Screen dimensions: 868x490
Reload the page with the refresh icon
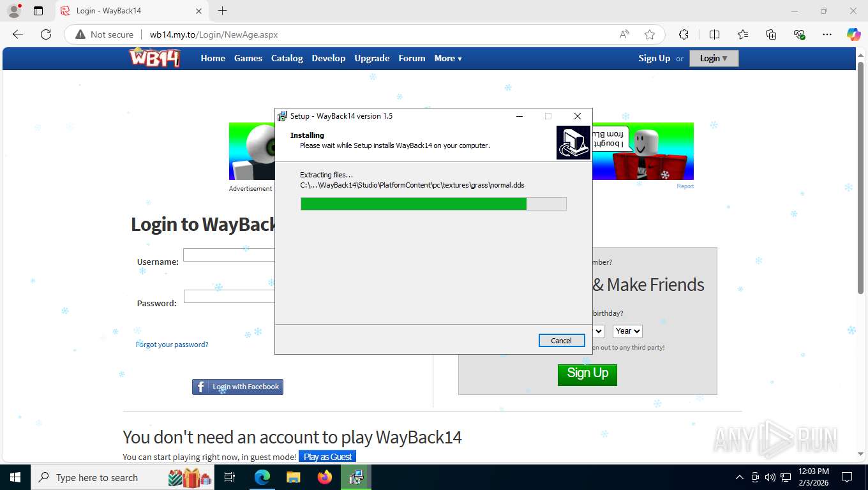[x=45, y=34]
